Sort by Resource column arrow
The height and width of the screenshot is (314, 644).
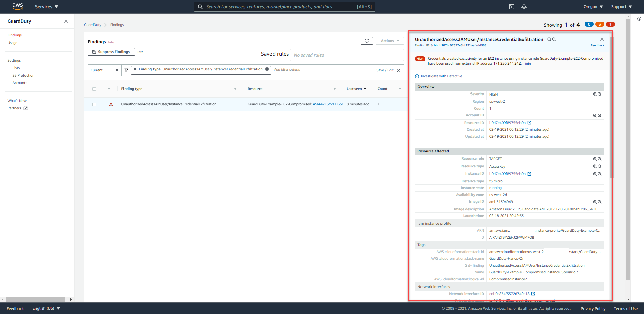coord(335,89)
